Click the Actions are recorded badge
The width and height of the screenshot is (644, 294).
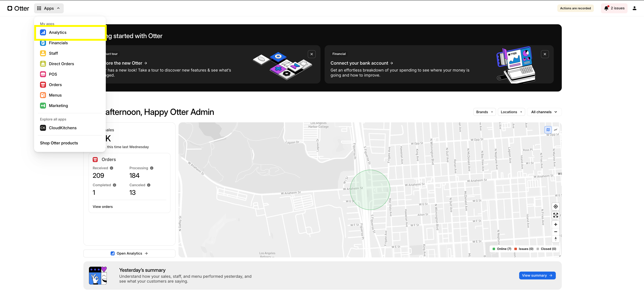pyautogui.click(x=575, y=8)
